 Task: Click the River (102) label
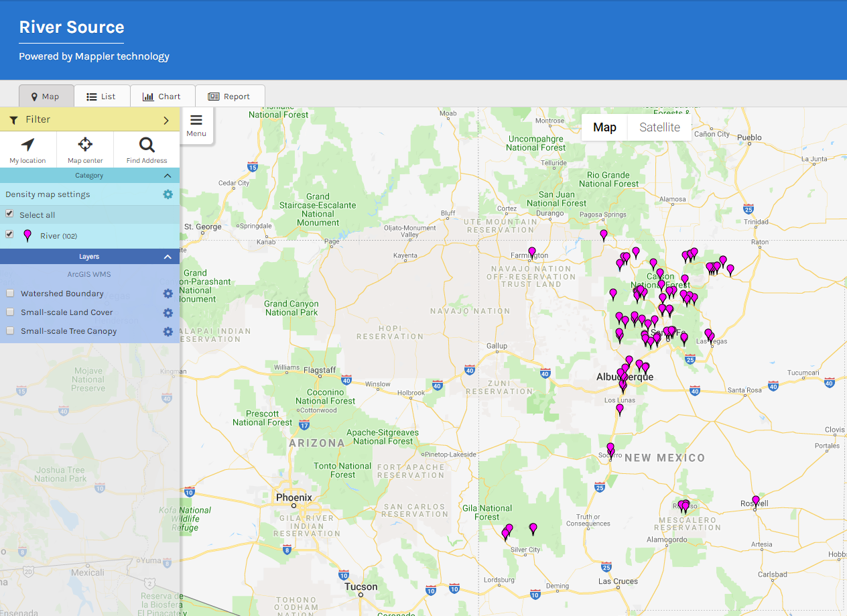tap(58, 236)
